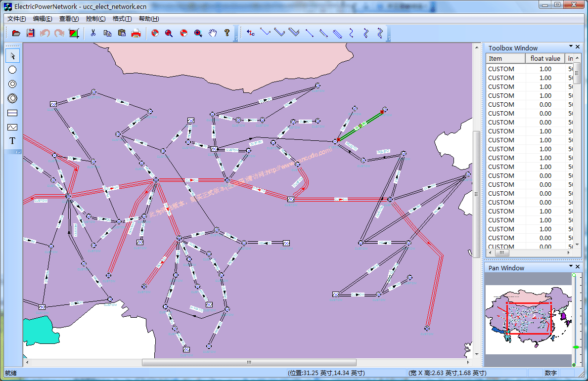
Task: Open Pan Window dropdown arrow menu
Action: tap(571, 267)
